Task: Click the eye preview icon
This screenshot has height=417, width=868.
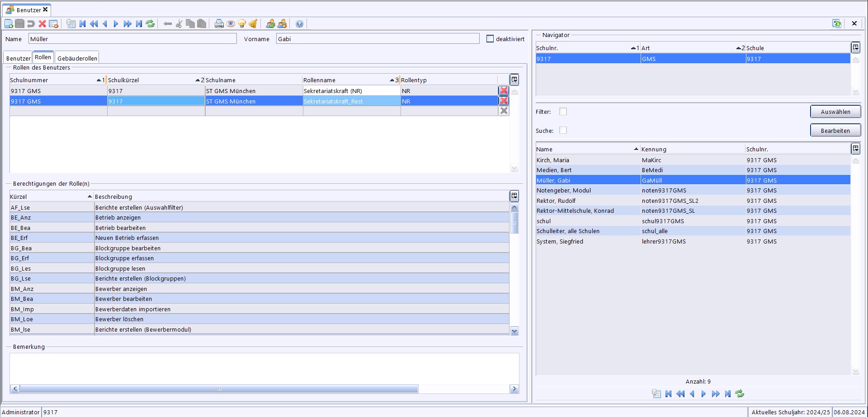Action: [x=231, y=24]
